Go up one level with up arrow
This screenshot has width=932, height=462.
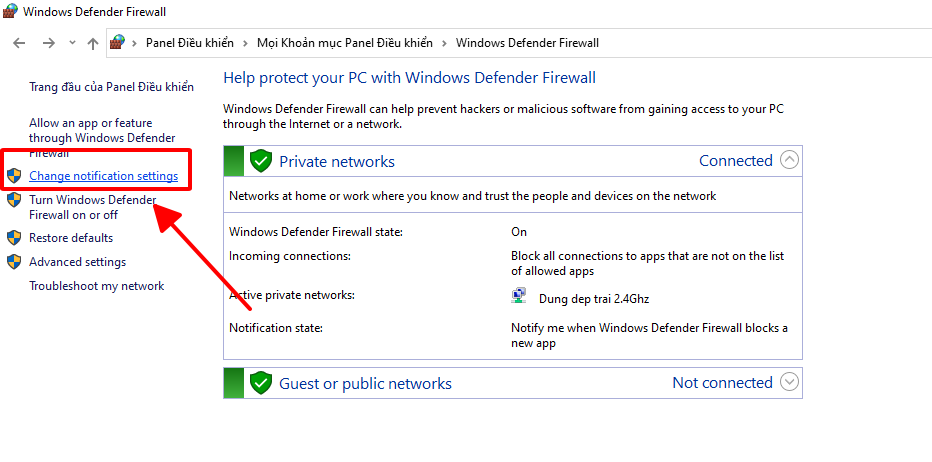pyautogui.click(x=93, y=43)
